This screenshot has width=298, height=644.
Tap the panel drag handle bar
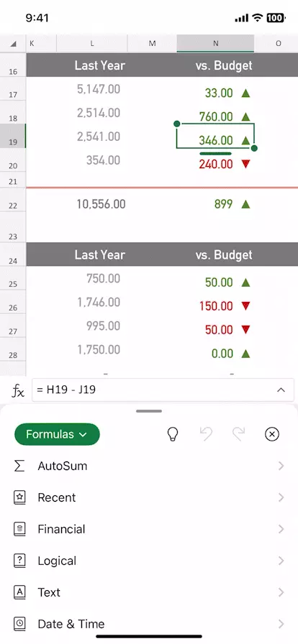coord(149,410)
